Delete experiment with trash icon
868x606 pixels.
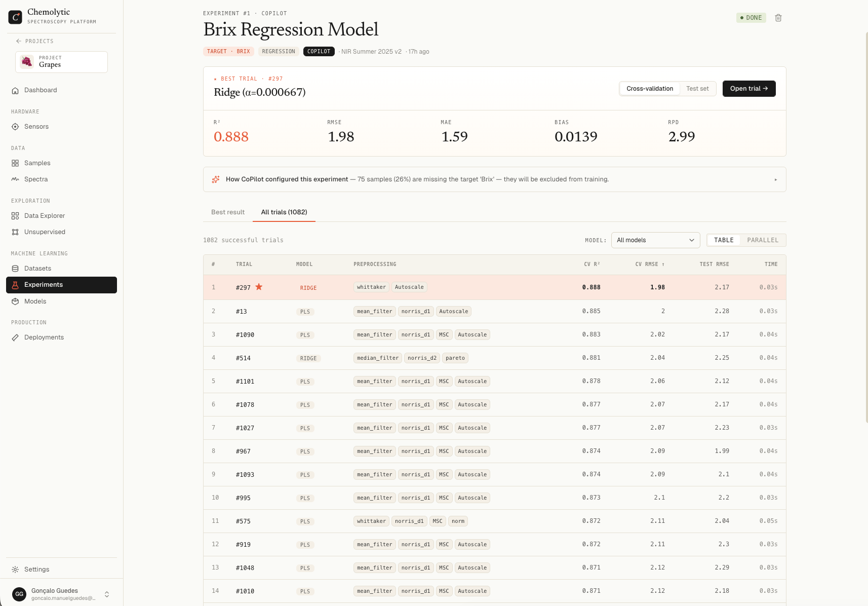[778, 18]
